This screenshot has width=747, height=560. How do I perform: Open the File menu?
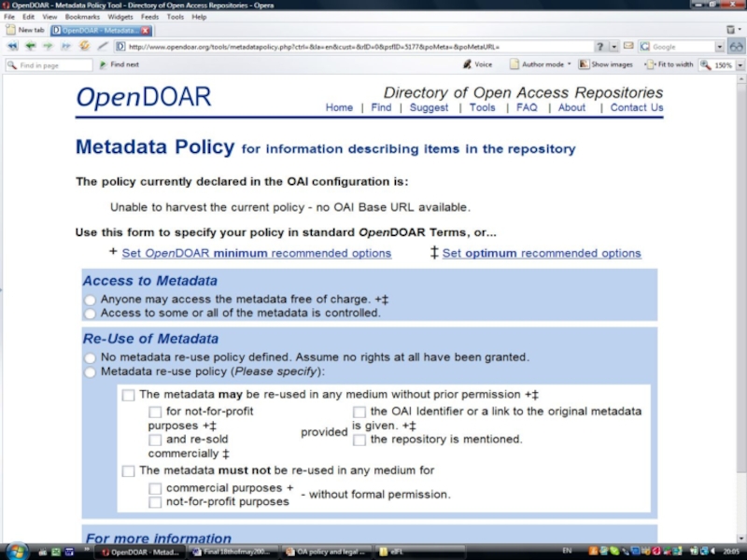pyautogui.click(x=9, y=17)
